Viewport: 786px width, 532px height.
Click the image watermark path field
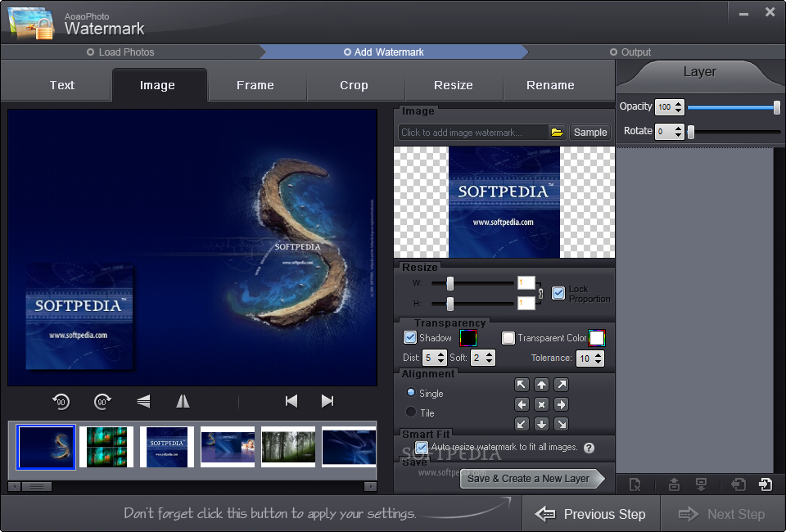[x=473, y=133]
